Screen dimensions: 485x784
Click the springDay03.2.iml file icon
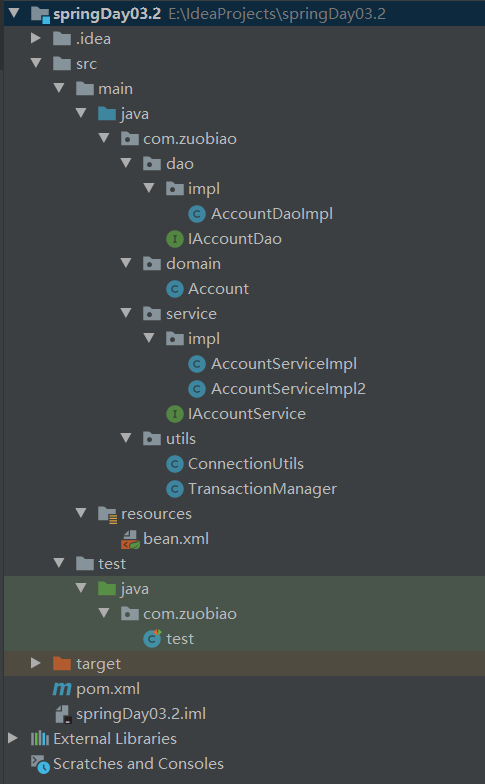click(x=62, y=714)
